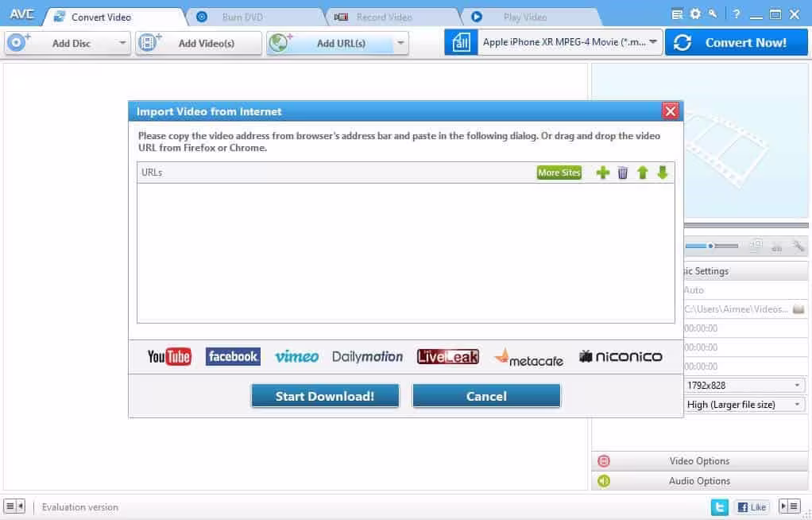
Task: Click the trash delete URL icon
Action: 622,173
